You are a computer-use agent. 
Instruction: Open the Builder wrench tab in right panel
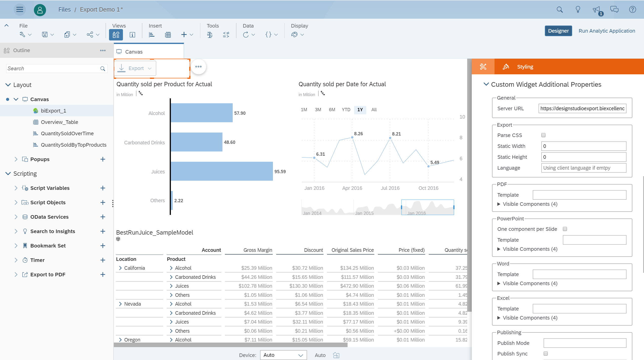pyautogui.click(x=483, y=67)
